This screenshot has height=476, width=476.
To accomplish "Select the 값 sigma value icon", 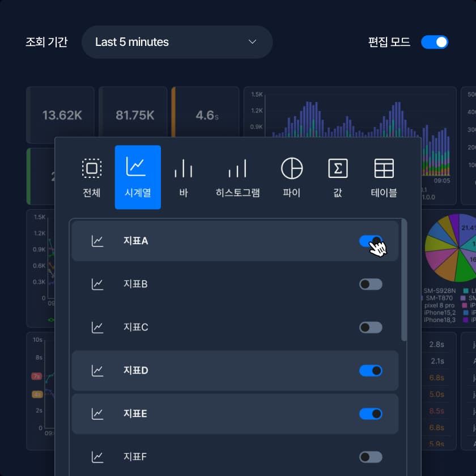I will (338, 169).
